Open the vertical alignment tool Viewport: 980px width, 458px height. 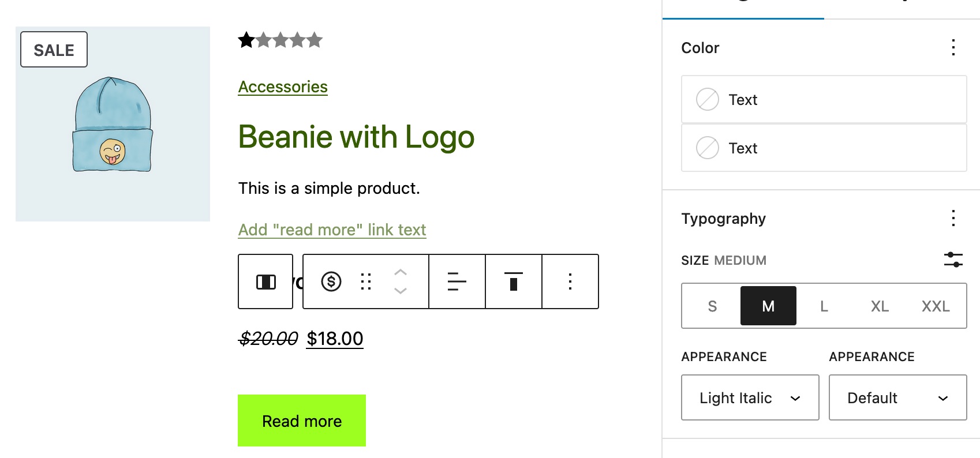[514, 281]
